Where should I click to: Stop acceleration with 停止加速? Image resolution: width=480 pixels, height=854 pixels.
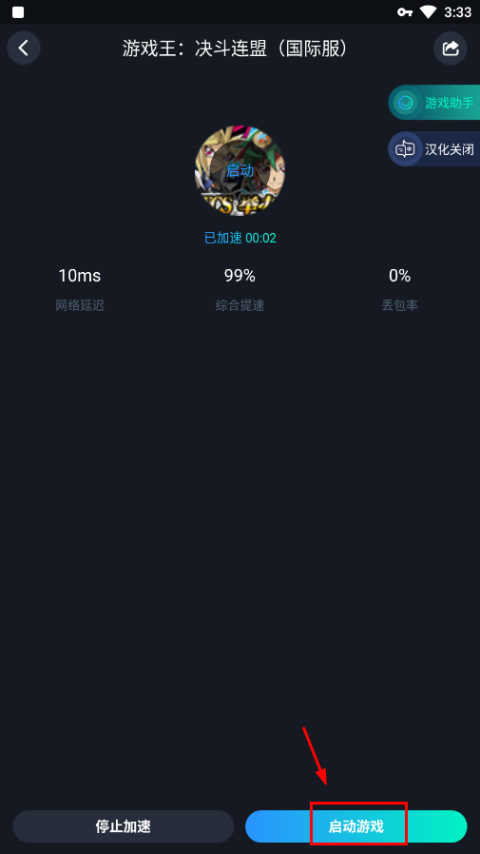coord(124,826)
